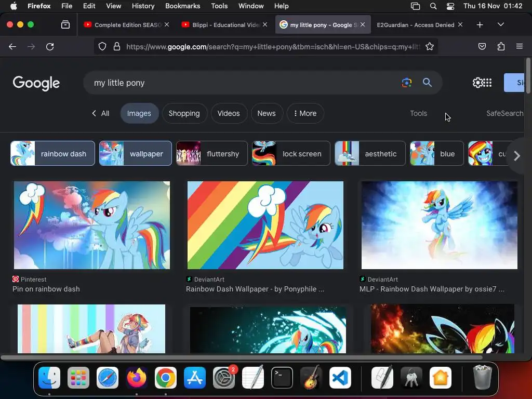
Task: Open the Firefox extensions puzzle icon
Action: pyautogui.click(x=501, y=46)
